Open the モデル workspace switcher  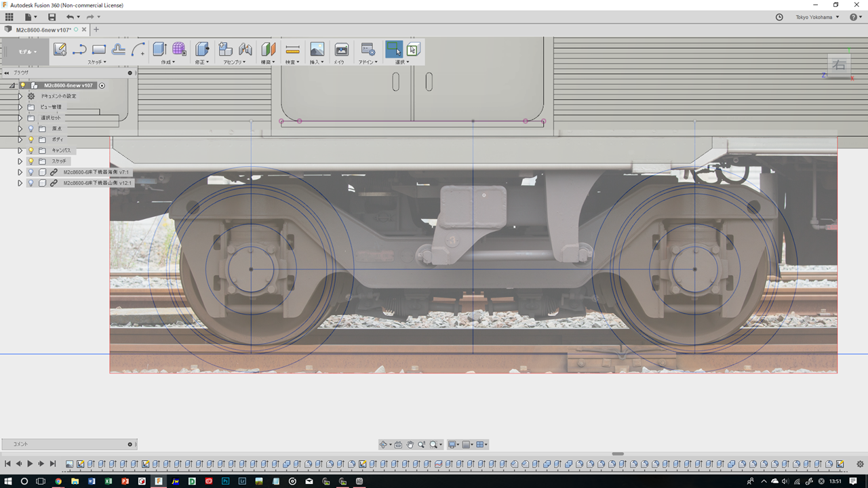click(x=27, y=52)
